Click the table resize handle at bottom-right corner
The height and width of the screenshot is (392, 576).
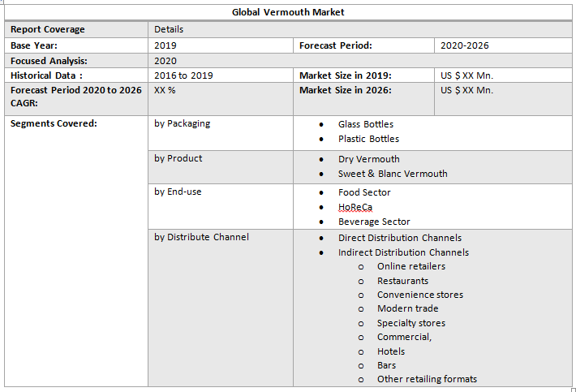coord(573,390)
